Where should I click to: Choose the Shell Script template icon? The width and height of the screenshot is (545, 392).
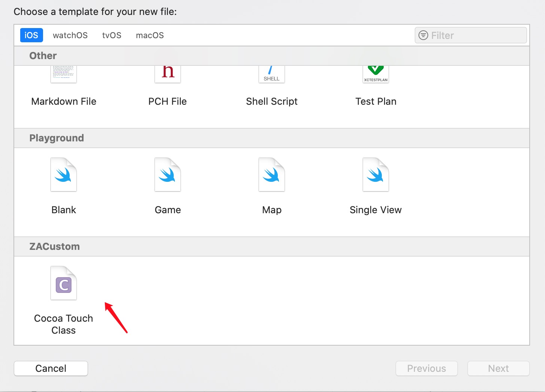click(x=272, y=74)
